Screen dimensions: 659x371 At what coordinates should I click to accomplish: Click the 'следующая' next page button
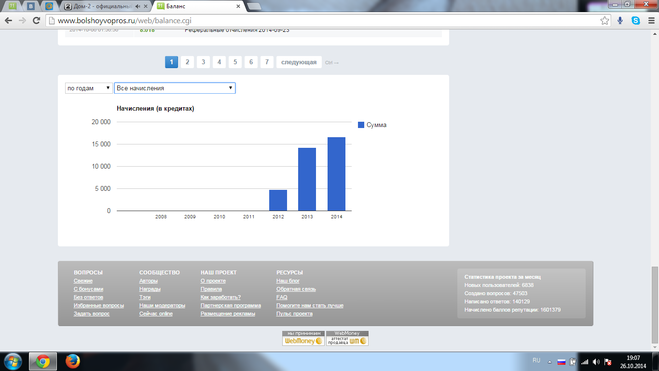299,62
